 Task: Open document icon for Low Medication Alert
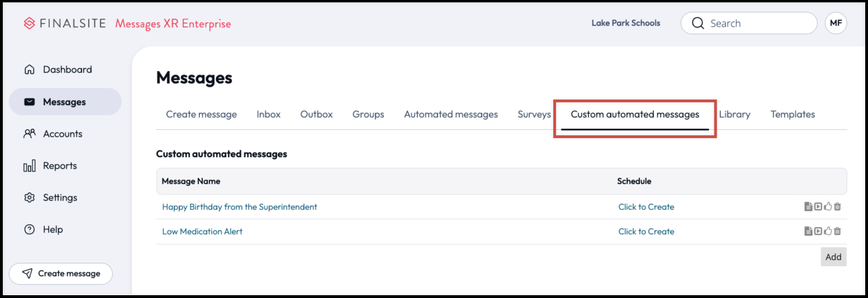(x=808, y=231)
